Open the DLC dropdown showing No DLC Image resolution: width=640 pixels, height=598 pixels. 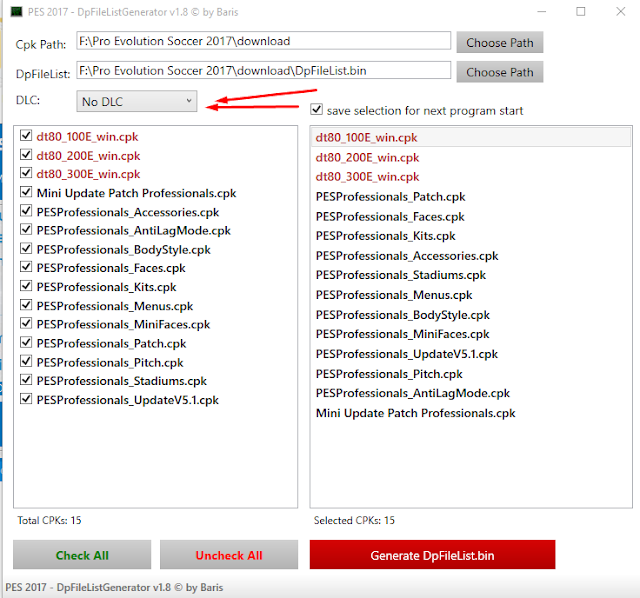click(x=137, y=101)
